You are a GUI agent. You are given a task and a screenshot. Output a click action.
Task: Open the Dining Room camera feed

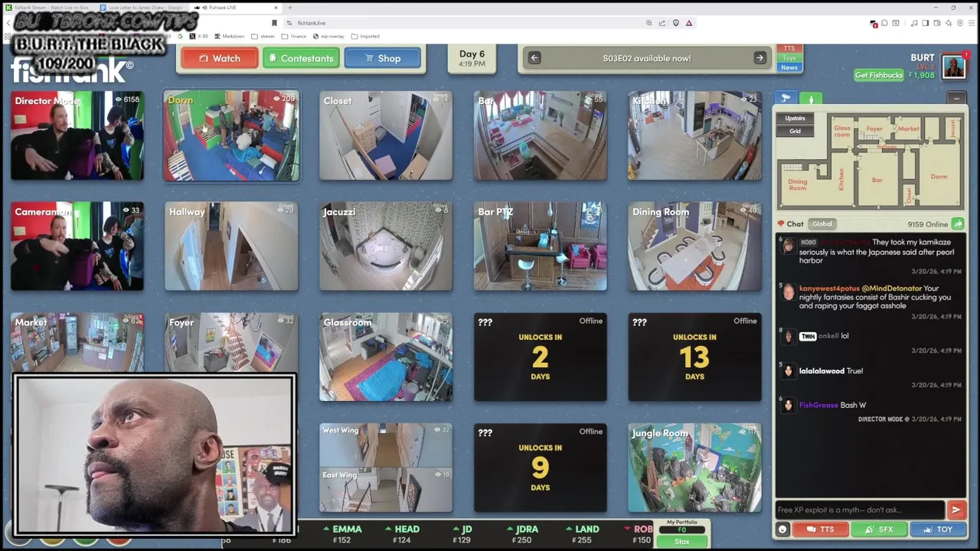695,246
